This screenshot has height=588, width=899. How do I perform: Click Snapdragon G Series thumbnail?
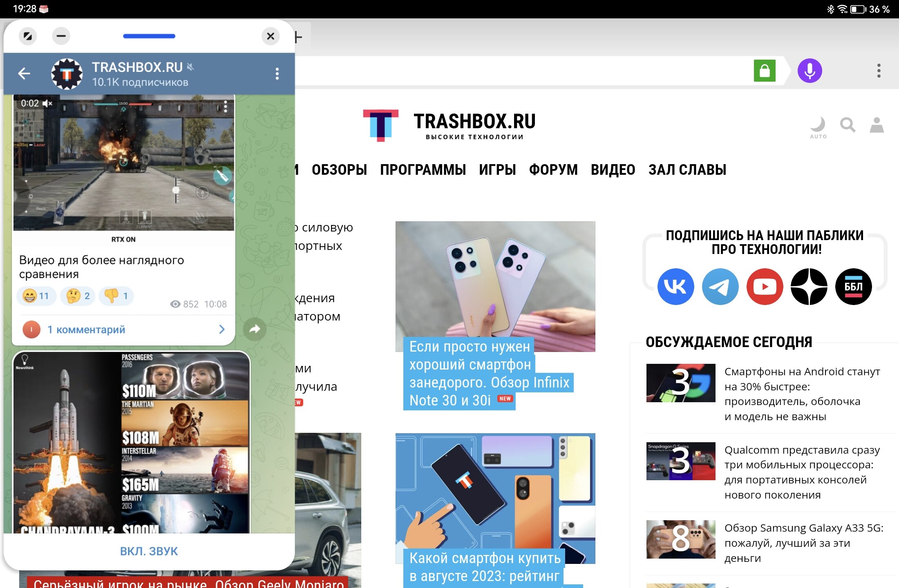point(681,461)
